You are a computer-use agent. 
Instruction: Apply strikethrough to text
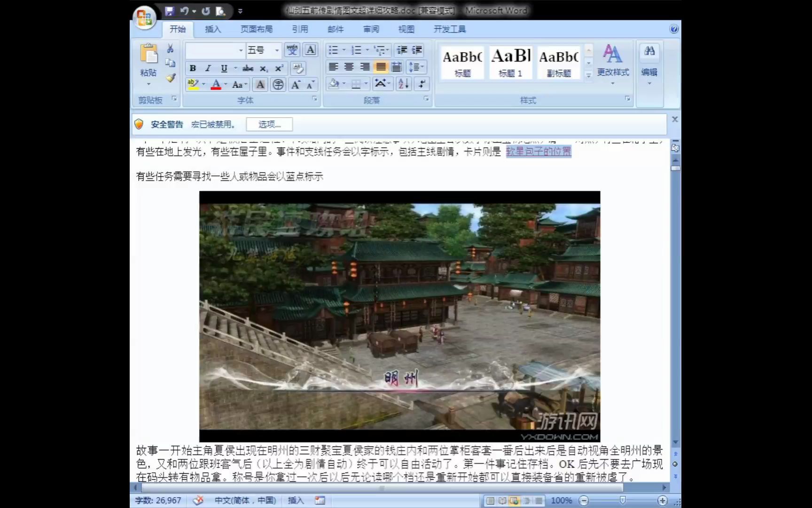pos(248,68)
